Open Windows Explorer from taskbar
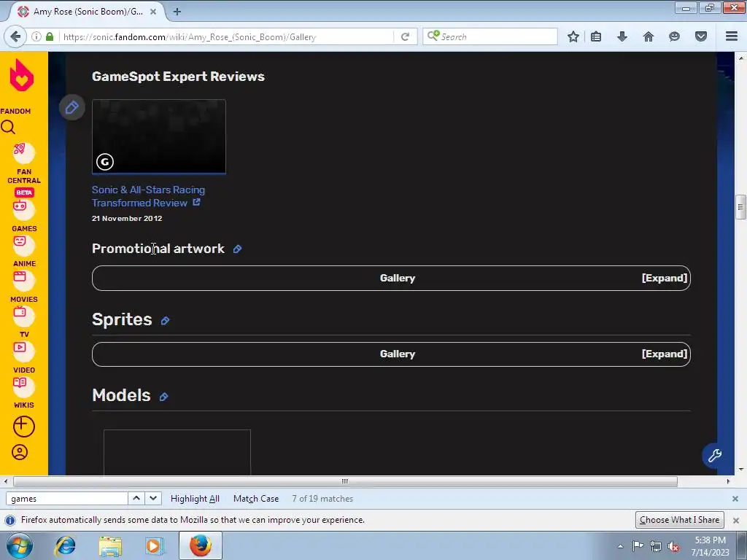The height and width of the screenshot is (560, 747). pos(110,545)
